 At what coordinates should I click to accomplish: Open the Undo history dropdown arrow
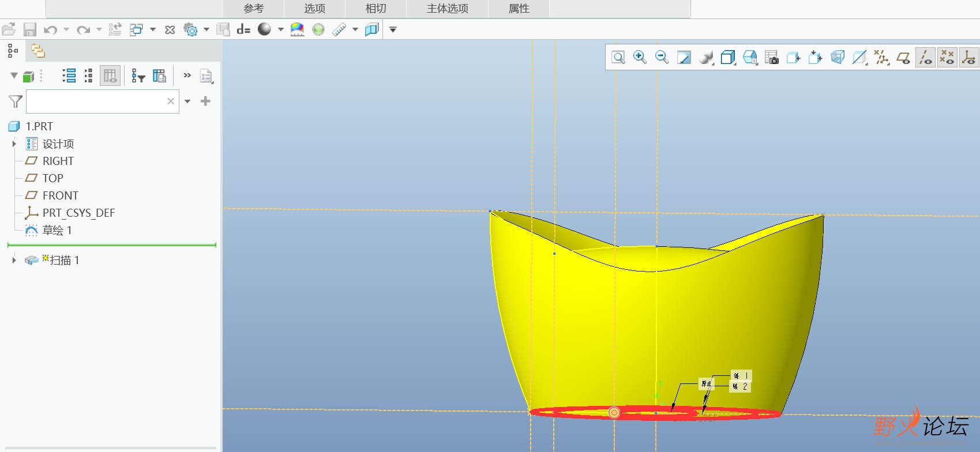[x=66, y=29]
